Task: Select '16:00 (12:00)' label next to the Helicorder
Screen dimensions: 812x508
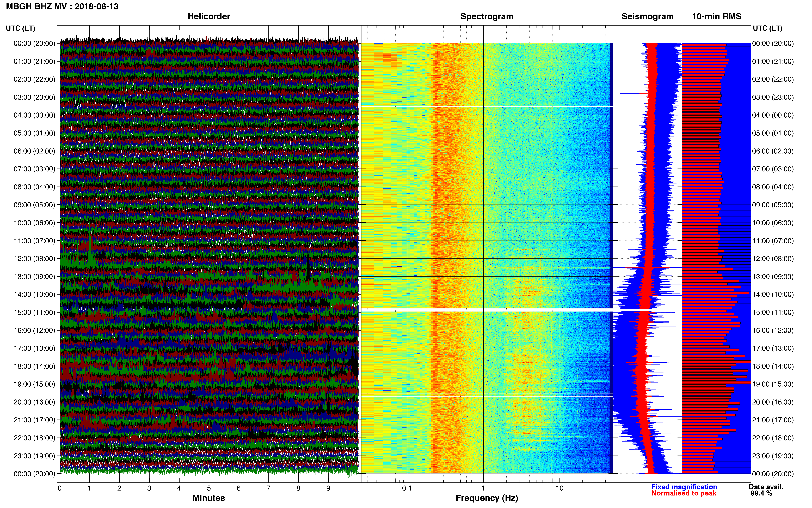Action: click(x=34, y=330)
